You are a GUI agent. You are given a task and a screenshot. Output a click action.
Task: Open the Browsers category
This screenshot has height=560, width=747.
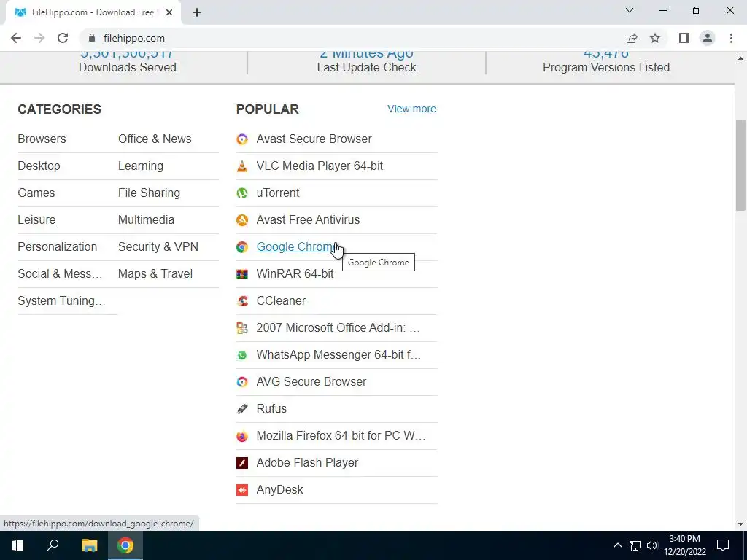pyautogui.click(x=42, y=139)
